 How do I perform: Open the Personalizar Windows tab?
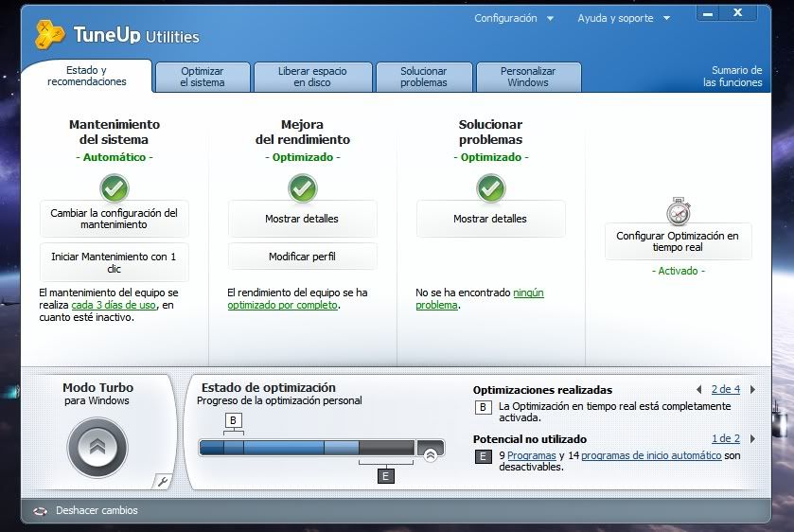pos(528,77)
